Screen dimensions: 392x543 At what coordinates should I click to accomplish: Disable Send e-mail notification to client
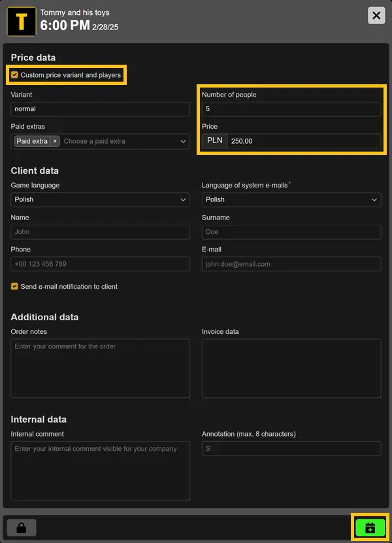tap(15, 286)
